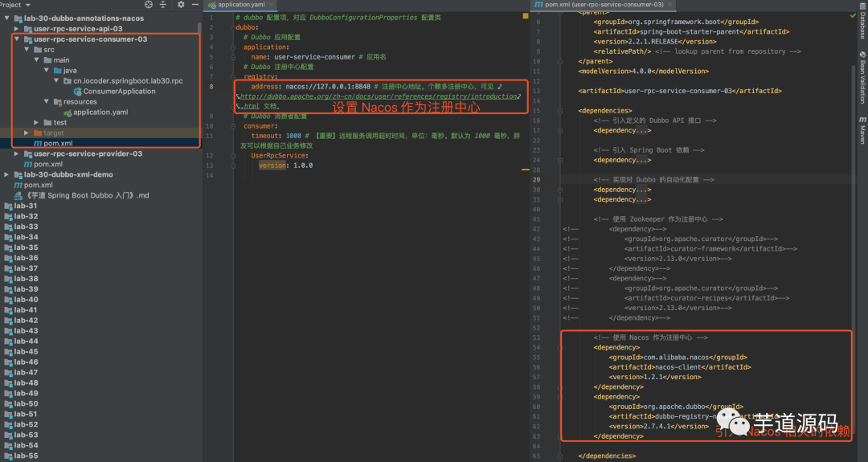Expand the user-rpc-service-provider-03 module
Viewport: 868px width, 462px height.
17,153
